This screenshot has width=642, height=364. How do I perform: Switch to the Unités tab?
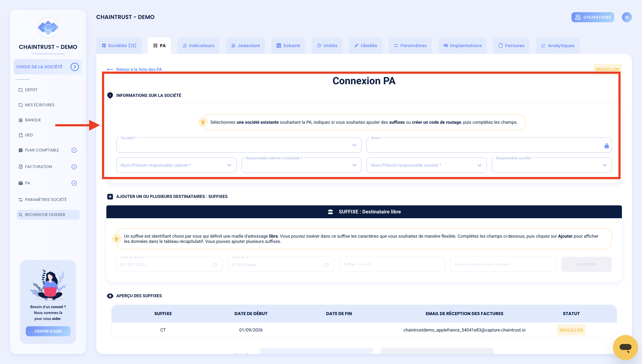[x=327, y=45]
